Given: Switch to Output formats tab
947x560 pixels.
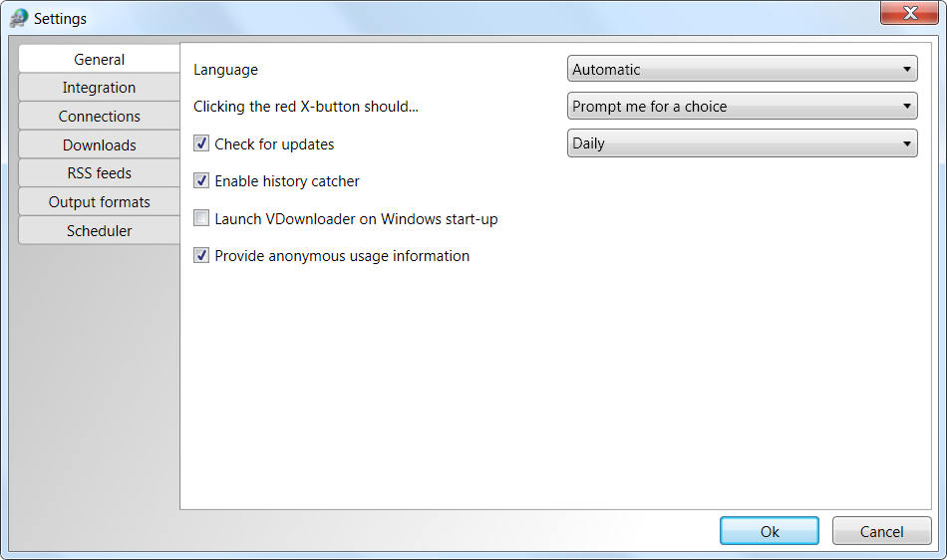Looking at the screenshot, I should (x=99, y=202).
